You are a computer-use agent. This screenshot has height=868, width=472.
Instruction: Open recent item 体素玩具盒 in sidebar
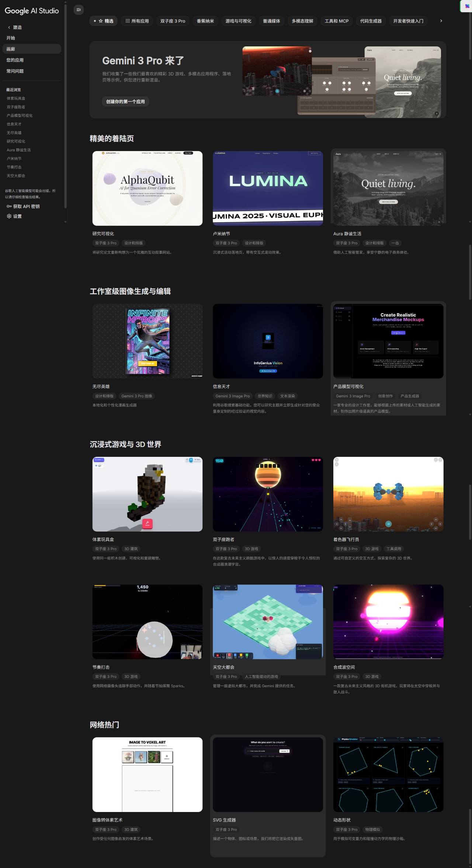[x=16, y=98]
